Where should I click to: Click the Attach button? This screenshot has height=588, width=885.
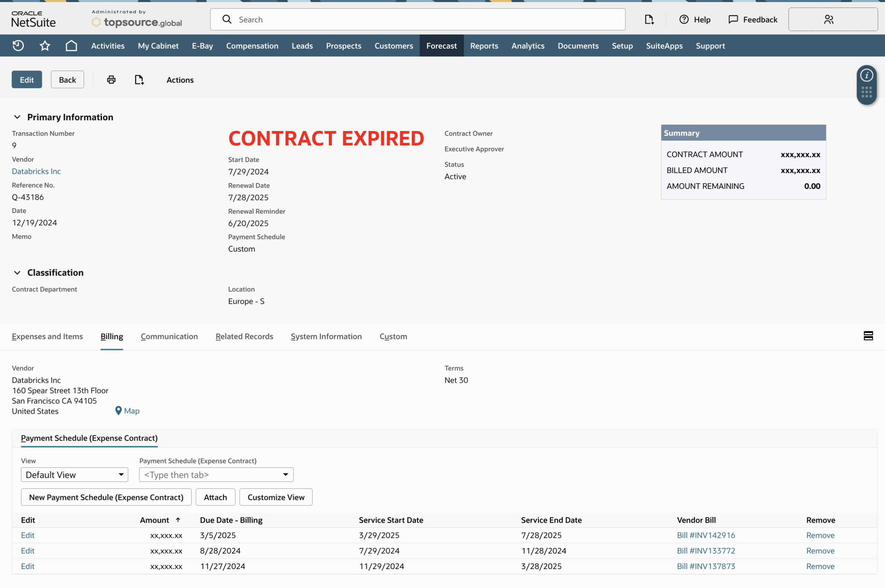[216, 498]
